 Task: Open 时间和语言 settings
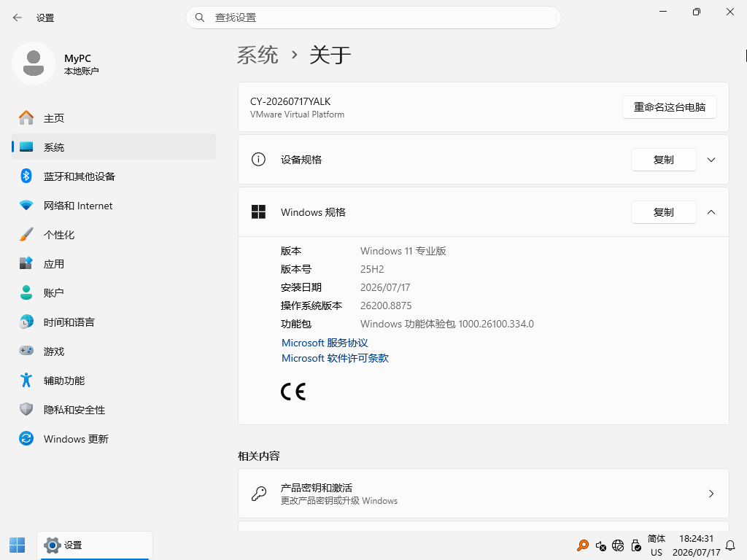114,322
